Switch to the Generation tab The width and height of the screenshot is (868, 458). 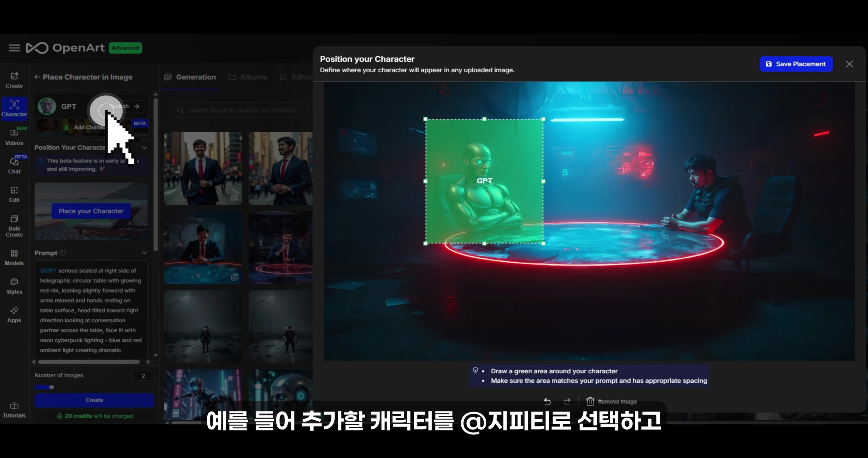coord(191,77)
